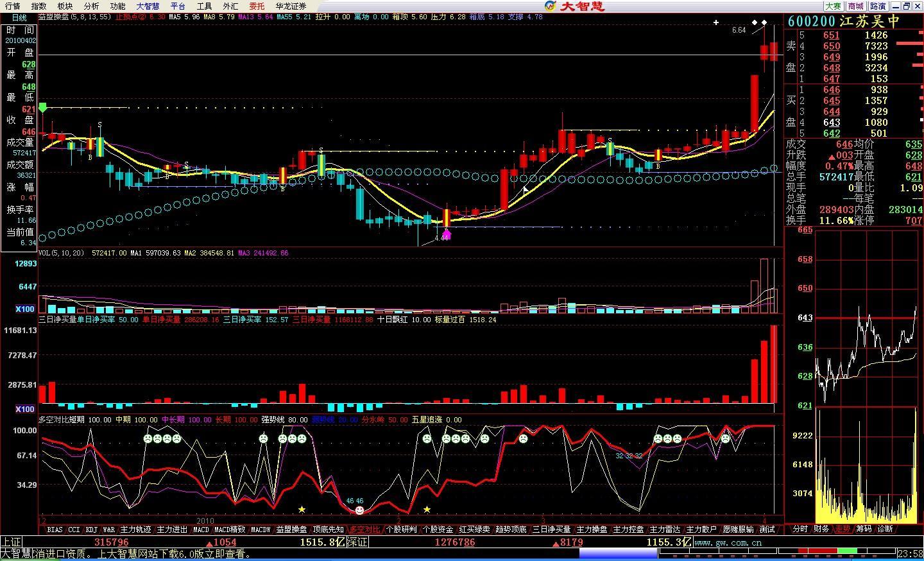Switch to the 个股资金 tab
This screenshot has height=561, width=924.
438,530
